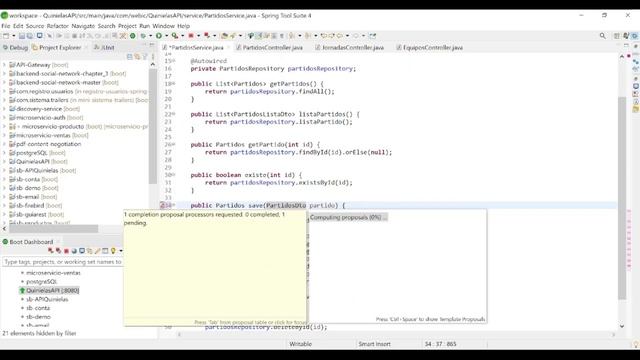Click the Run Last Tool external tools icon

tap(175, 36)
